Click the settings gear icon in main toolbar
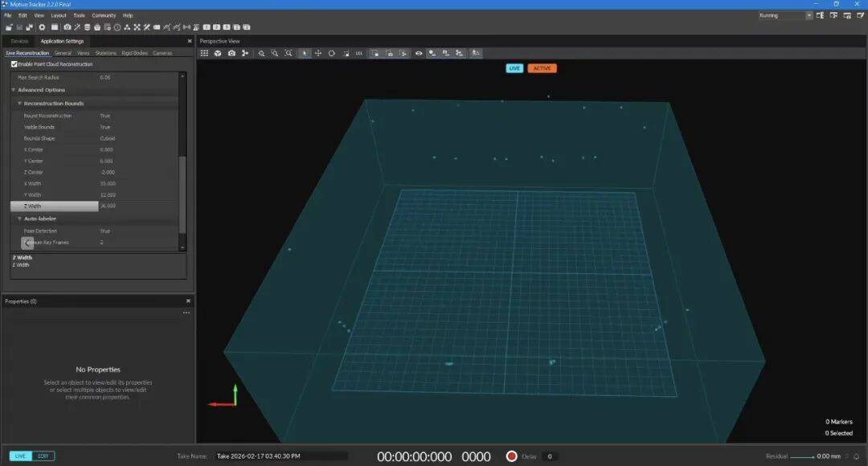This screenshot has width=868, height=466. pyautogui.click(x=43, y=27)
